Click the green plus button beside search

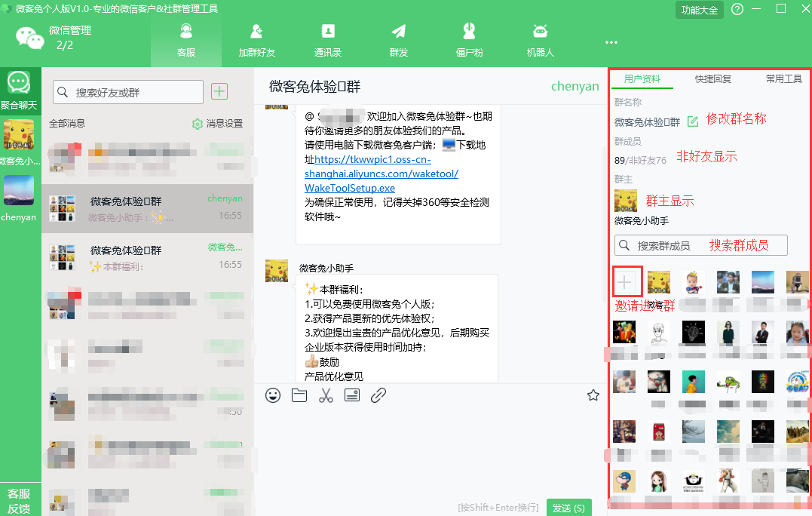coord(219,92)
